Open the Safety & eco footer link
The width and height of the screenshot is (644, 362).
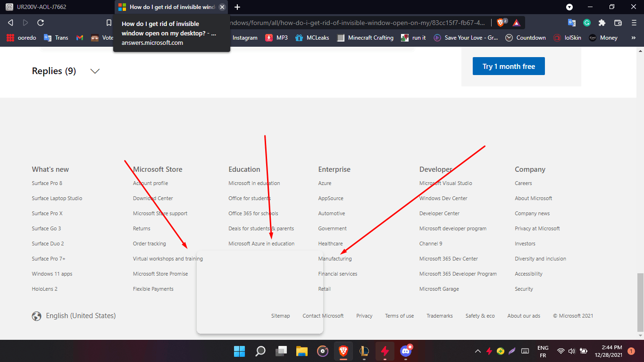coord(480,316)
